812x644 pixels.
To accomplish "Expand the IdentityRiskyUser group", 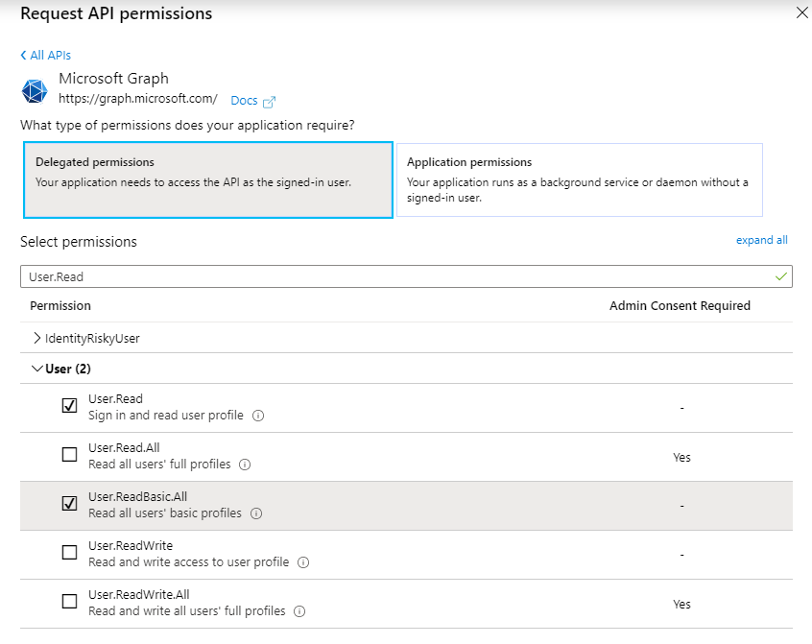I will pyautogui.click(x=36, y=338).
